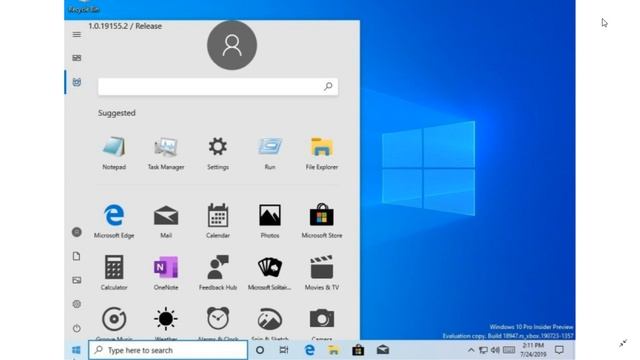Click inside the Start menu search box
The image size is (640, 360).
click(218, 87)
